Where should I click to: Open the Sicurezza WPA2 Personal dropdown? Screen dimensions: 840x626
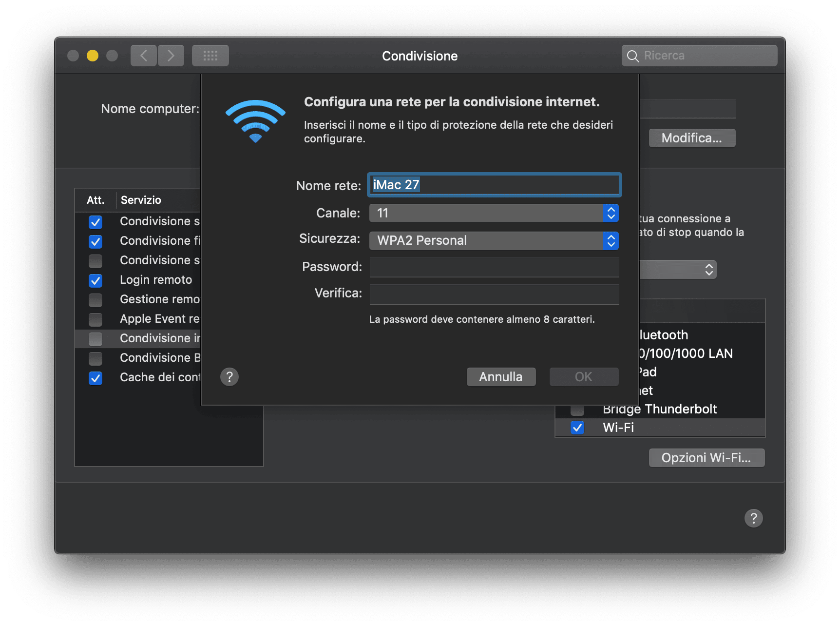tap(494, 240)
